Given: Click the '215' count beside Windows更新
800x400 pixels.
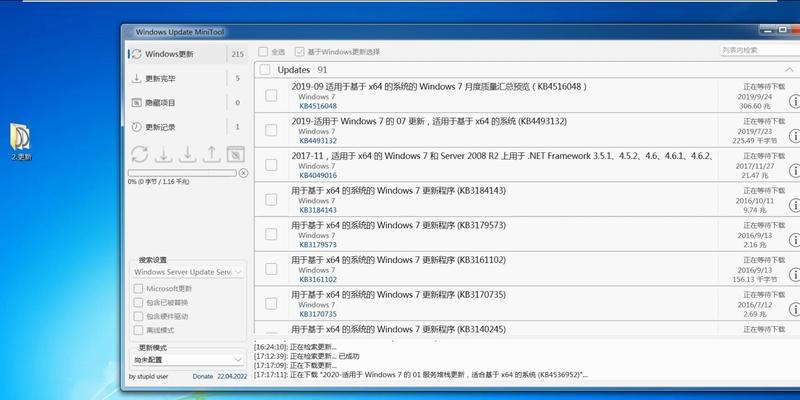Looking at the screenshot, I should coord(238,54).
